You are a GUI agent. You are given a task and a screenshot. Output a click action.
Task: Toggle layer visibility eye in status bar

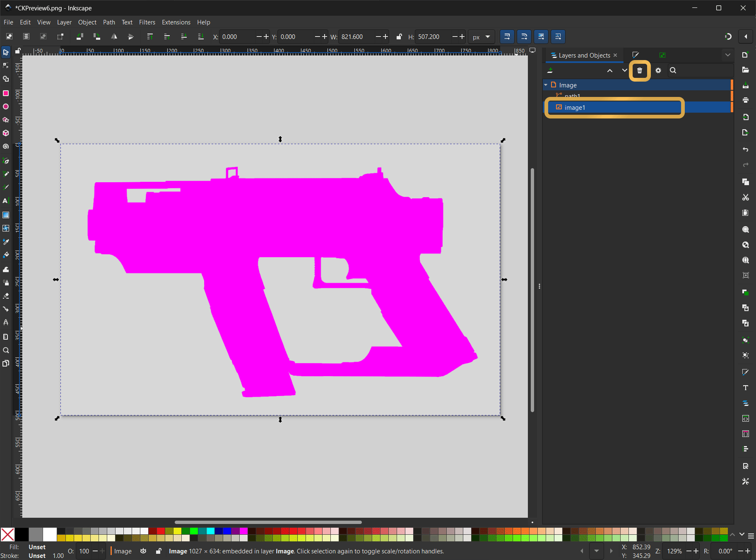tap(143, 551)
